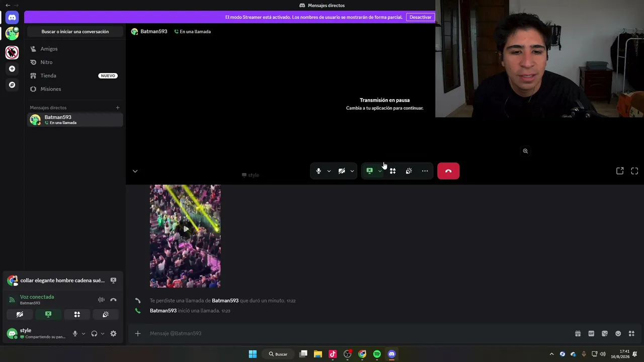Collapse call panel with chevron at left
The height and width of the screenshot is (362, 644).
135,171
